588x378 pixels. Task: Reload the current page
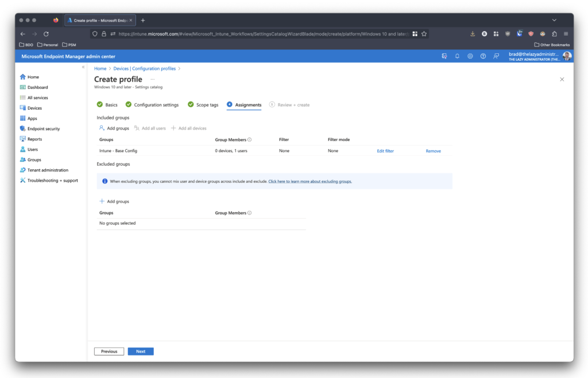(x=46, y=34)
